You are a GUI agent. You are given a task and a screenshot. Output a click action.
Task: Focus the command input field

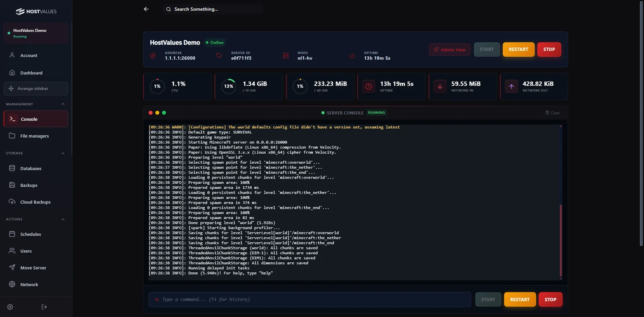tap(310, 300)
